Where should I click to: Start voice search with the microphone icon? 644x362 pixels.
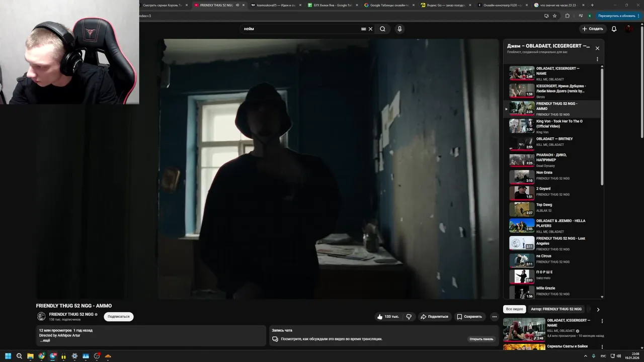coord(399,29)
